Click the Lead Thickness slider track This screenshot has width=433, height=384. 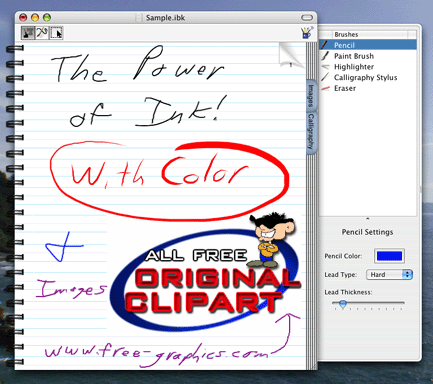coord(368,303)
